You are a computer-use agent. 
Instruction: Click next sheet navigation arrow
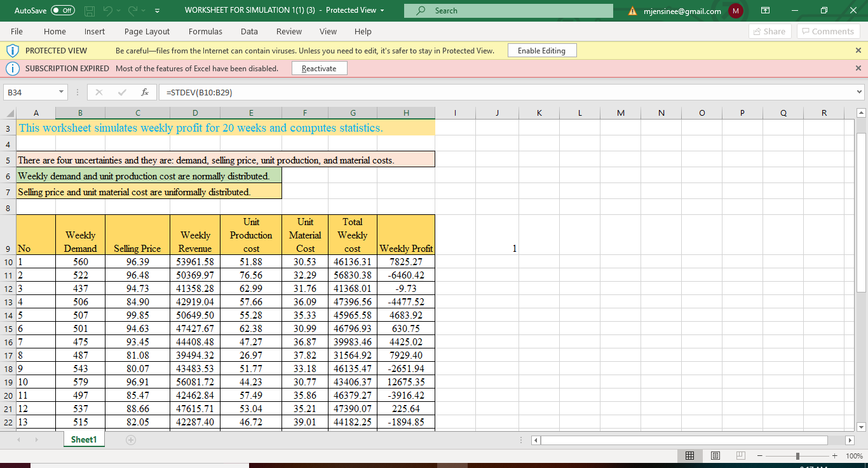pos(37,440)
